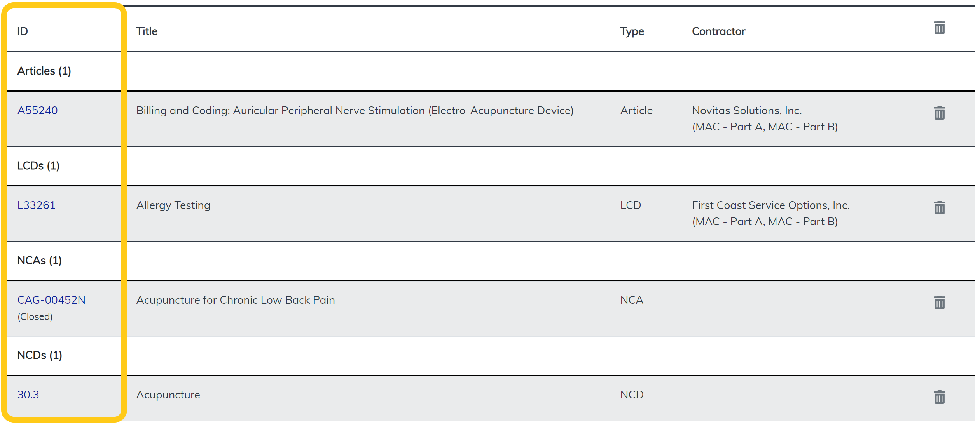Open article link A55240
This screenshot has width=980, height=426.
(37, 111)
